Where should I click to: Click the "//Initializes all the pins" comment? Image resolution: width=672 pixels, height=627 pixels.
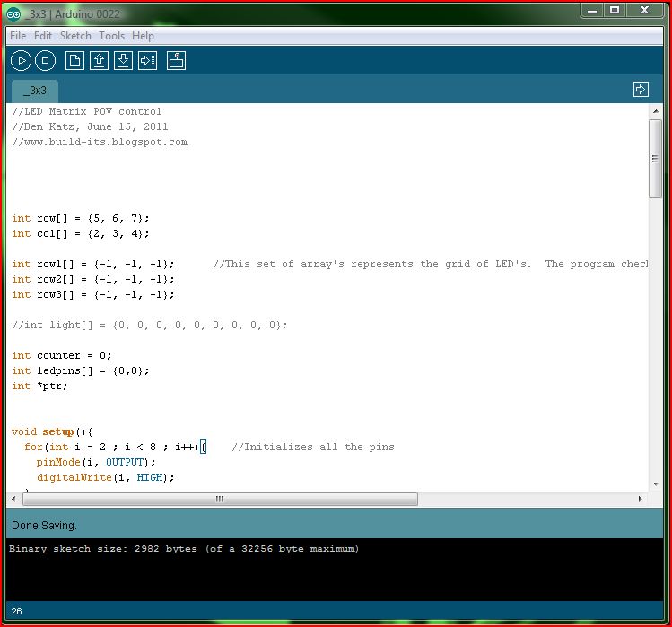pyautogui.click(x=313, y=447)
